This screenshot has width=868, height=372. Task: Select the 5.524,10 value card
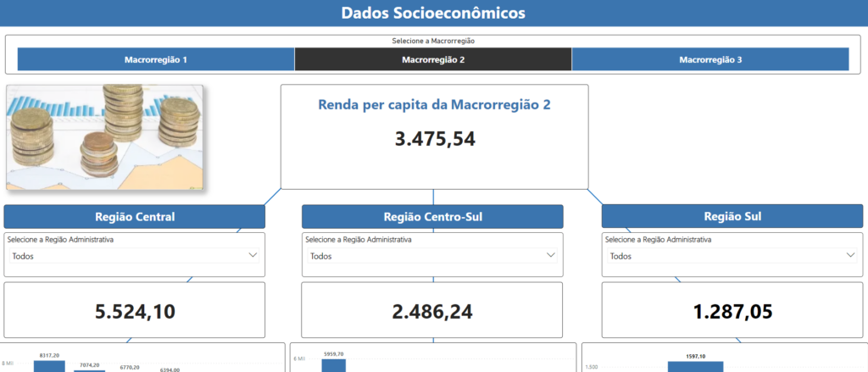(135, 310)
